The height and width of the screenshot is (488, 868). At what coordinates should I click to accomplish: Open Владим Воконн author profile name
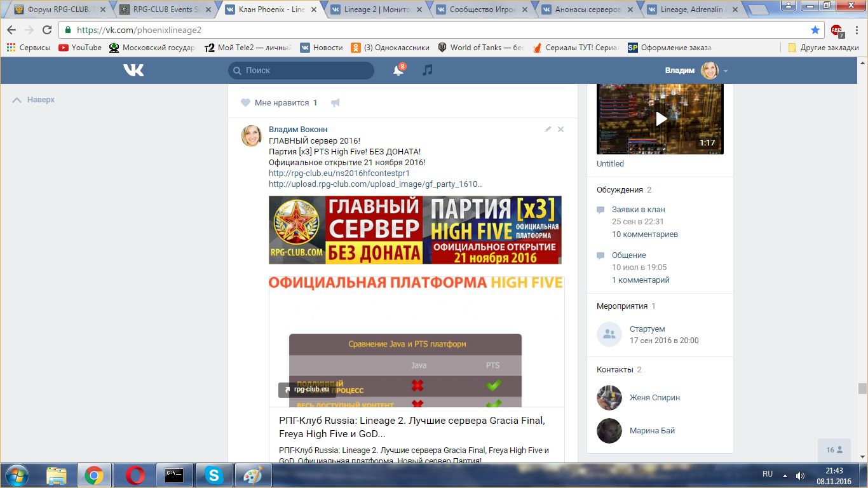pyautogui.click(x=298, y=129)
